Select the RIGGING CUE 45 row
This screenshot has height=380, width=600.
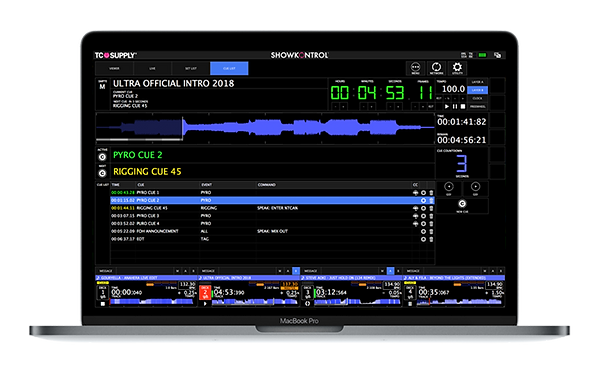pos(272,208)
